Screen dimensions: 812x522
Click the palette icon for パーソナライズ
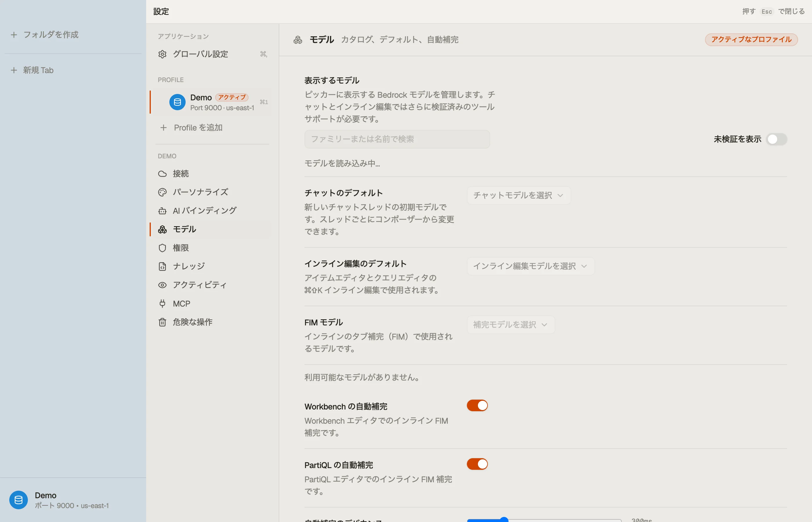point(162,192)
